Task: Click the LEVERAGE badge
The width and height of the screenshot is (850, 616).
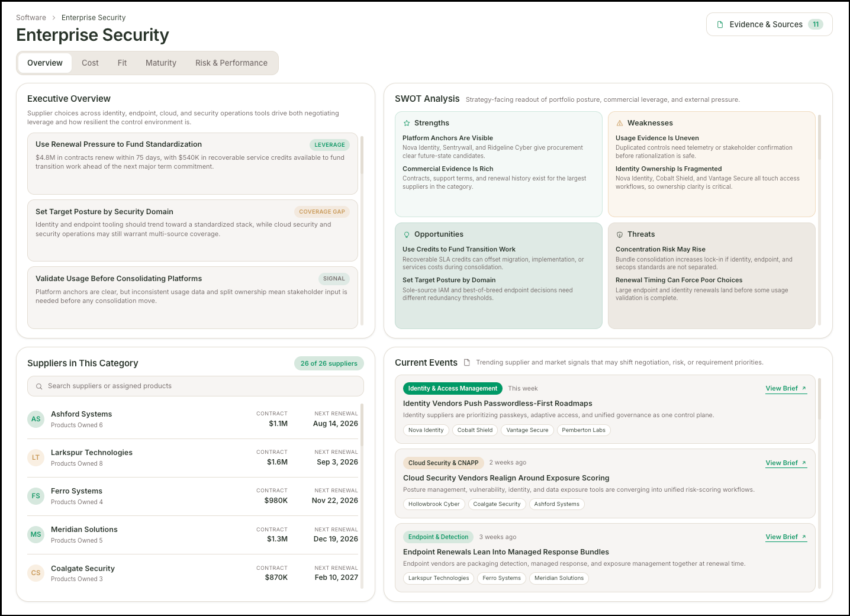Action: pyautogui.click(x=330, y=145)
